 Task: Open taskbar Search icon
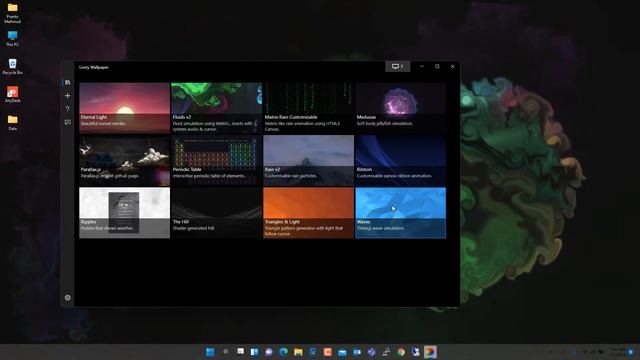pos(225,352)
